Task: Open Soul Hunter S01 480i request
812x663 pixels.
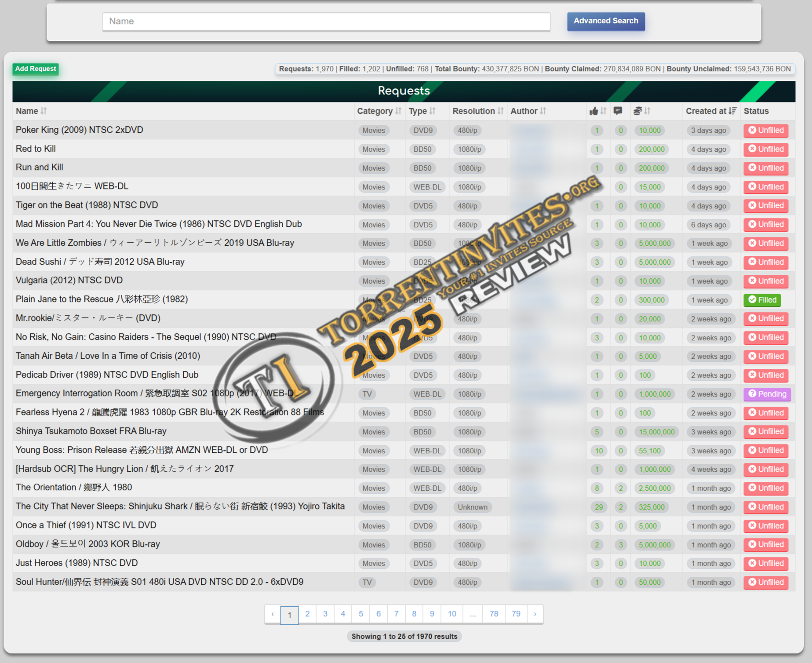Action: [x=160, y=582]
